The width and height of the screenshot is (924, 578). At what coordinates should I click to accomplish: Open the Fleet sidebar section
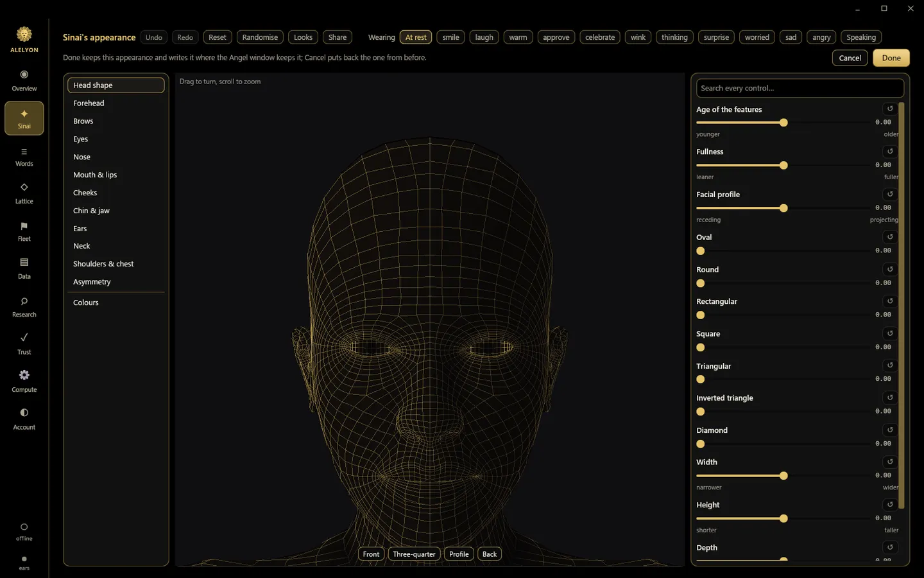[x=24, y=231]
